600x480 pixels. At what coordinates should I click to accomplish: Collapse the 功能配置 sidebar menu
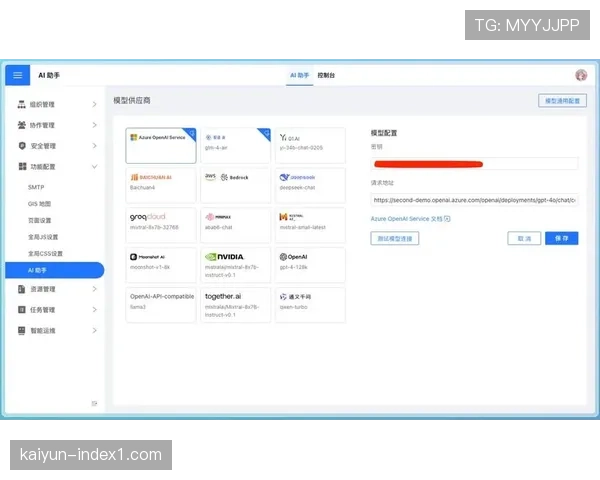[x=55, y=167]
